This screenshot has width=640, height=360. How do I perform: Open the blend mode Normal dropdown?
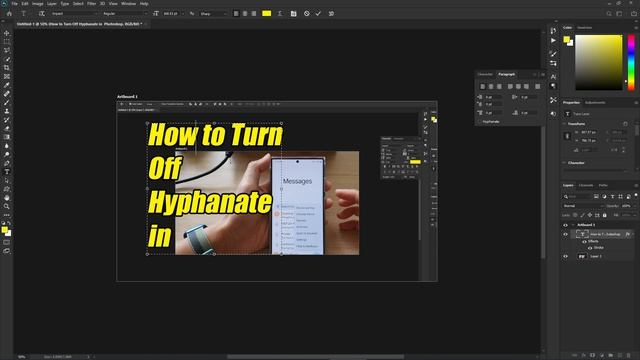pyautogui.click(x=583, y=206)
